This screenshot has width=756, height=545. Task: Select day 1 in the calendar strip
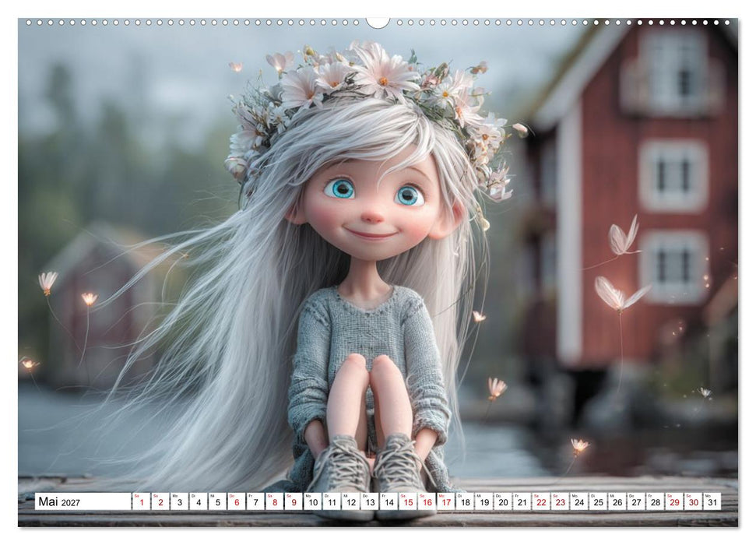coord(141,501)
